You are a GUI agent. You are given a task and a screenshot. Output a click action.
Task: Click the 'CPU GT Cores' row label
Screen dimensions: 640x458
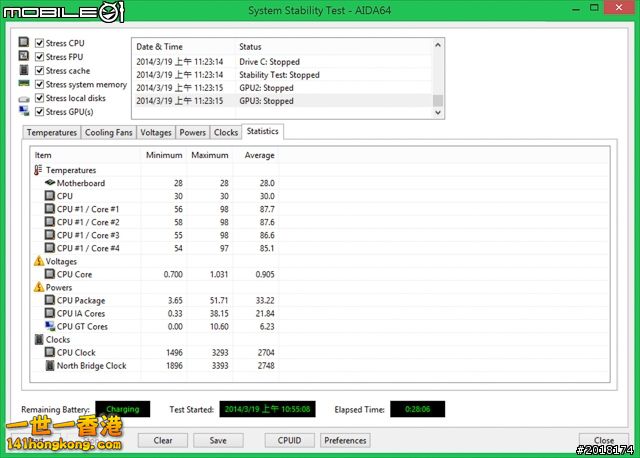pos(82,326)
